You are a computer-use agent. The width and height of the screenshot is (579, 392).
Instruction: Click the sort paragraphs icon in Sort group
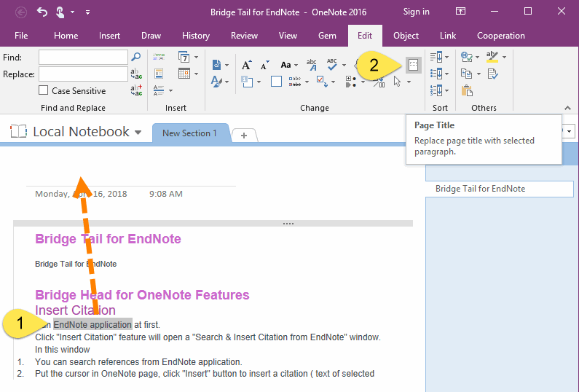coord(436,57)
